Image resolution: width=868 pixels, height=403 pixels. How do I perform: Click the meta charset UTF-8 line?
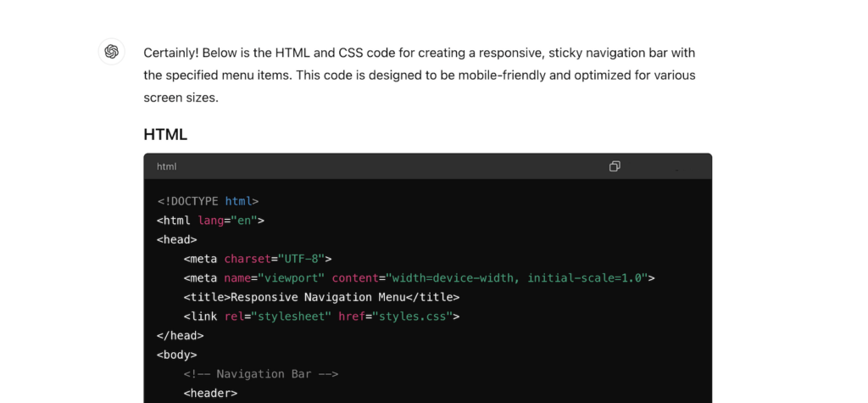coord(257,259)
